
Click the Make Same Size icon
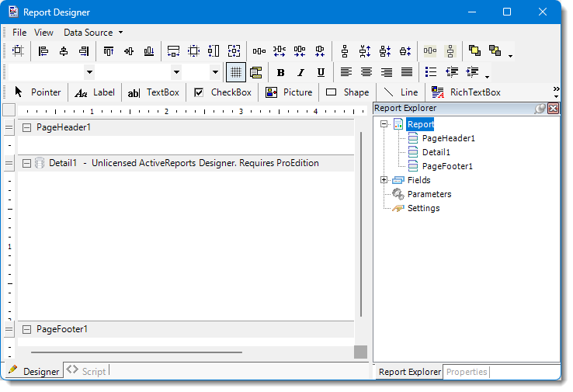coord(234,51)
